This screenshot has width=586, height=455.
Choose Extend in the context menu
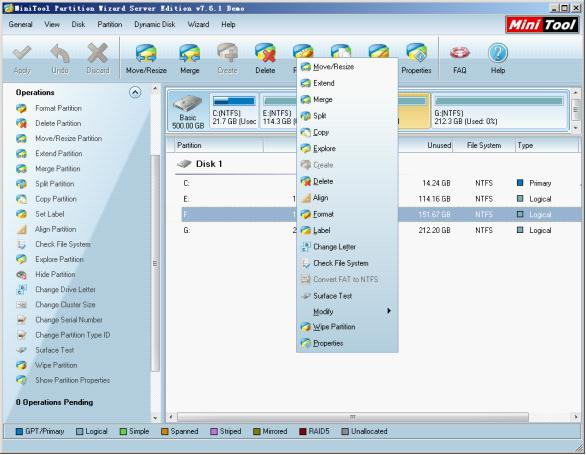pos(347,83)
